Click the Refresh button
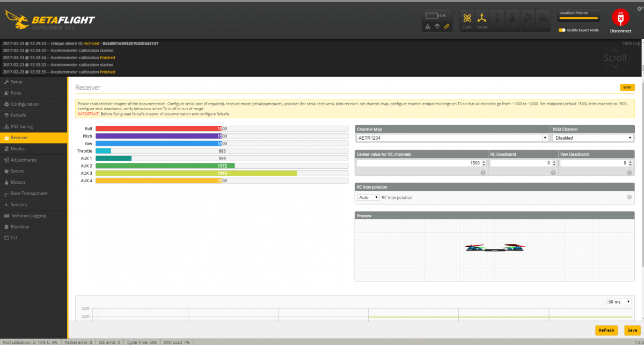This screenshot has width=644, height=345. click(606, 330)
